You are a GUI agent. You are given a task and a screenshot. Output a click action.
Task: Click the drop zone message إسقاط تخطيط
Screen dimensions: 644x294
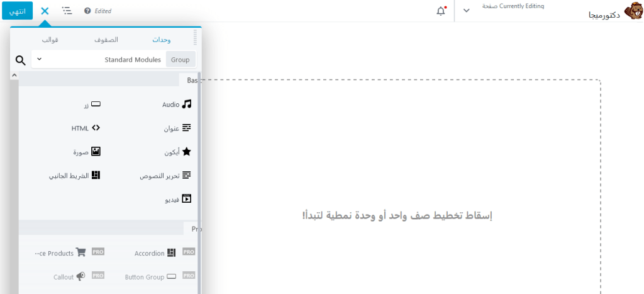coord(397,215)
